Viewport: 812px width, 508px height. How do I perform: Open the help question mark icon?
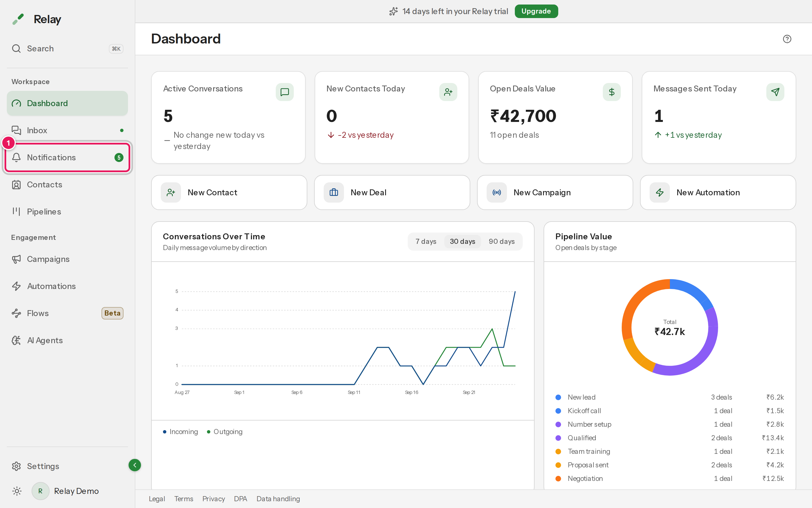coord(787,39)
